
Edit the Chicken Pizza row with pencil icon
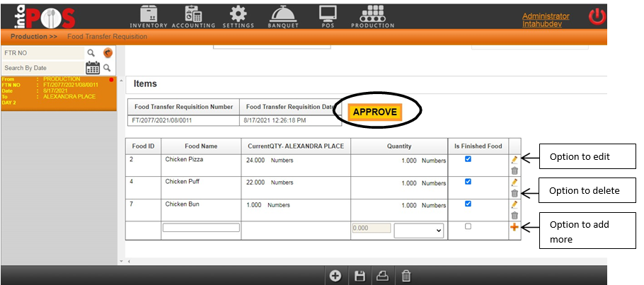[514, 161]
